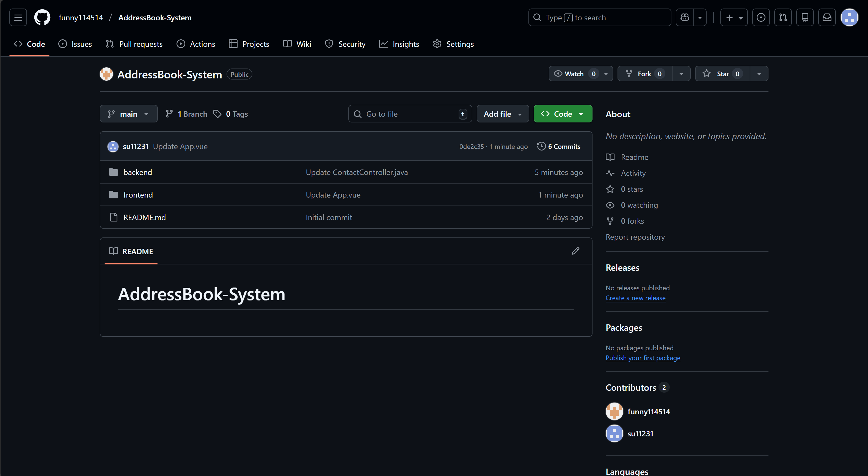Expand the main branch selector
This screenshot has height=476, width=868.
point(128,114)
